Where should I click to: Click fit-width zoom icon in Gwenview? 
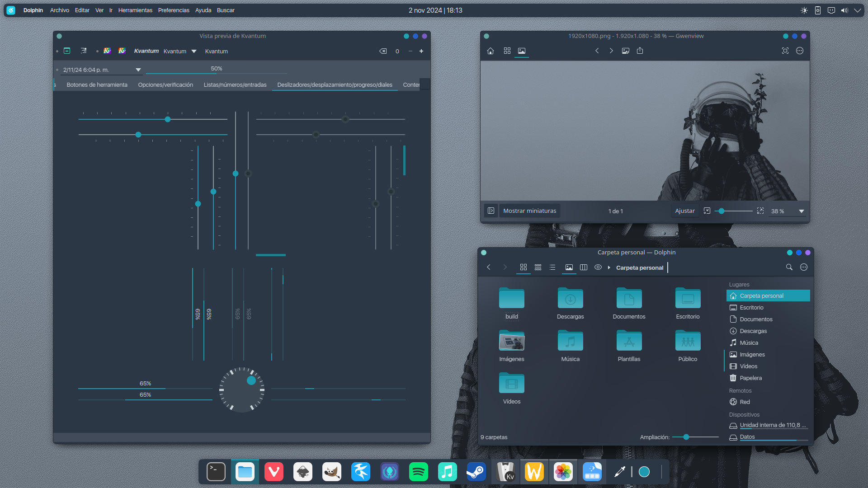tap(707, 211)
